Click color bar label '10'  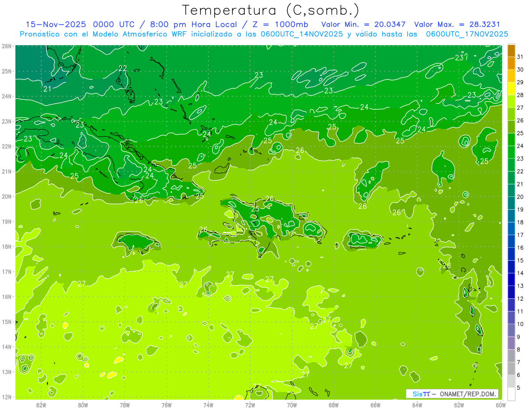(x=520, y=324)
